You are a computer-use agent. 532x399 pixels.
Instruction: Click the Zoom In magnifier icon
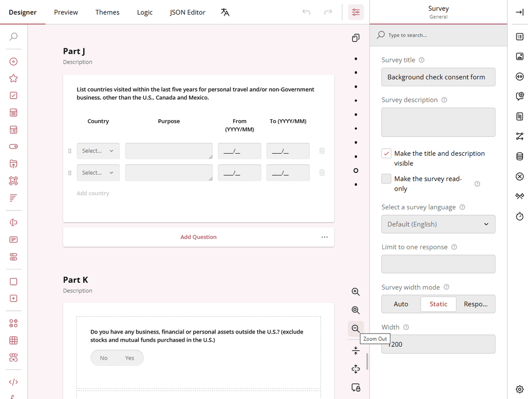click(356, 292)
